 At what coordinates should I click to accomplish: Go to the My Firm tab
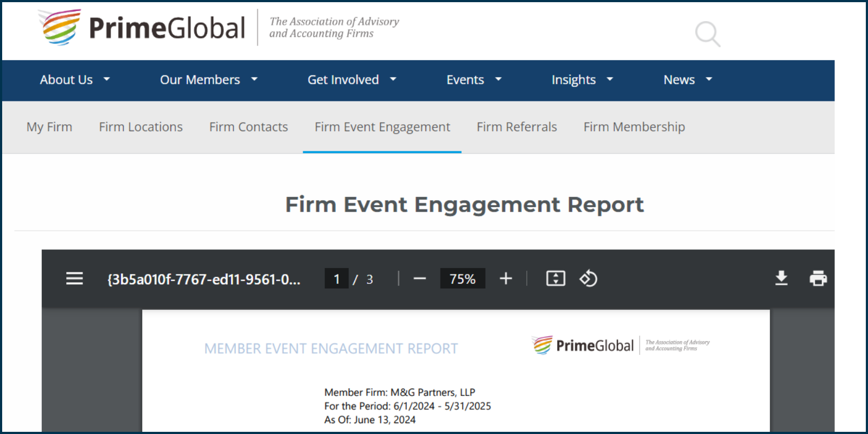coord(49,127)
